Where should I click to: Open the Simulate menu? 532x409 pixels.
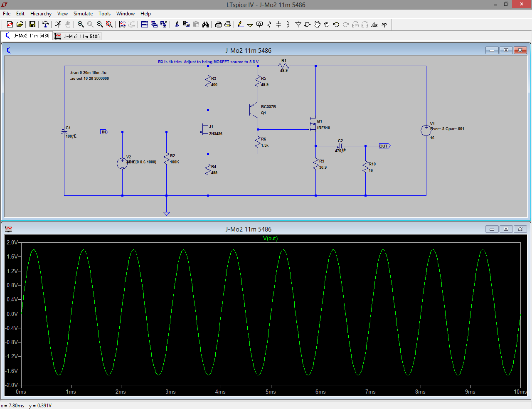(x=83, y=14)
